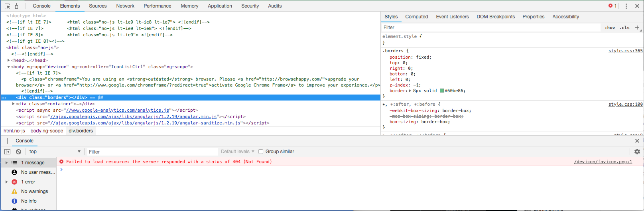Image resolution: width=644 pixels, height=211 pixels.
Task: Open the console drawer three-dot menu
Action: point(7,141)
